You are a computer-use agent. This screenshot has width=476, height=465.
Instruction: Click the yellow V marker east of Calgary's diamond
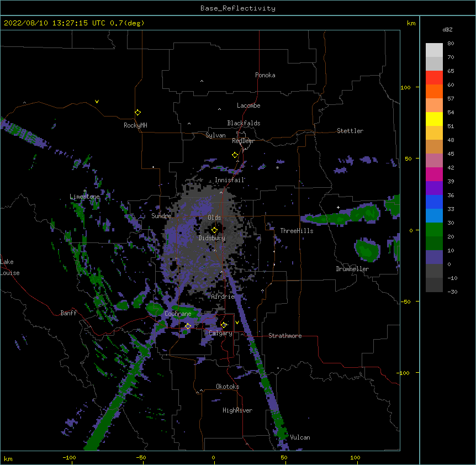(x=237, y=323)
